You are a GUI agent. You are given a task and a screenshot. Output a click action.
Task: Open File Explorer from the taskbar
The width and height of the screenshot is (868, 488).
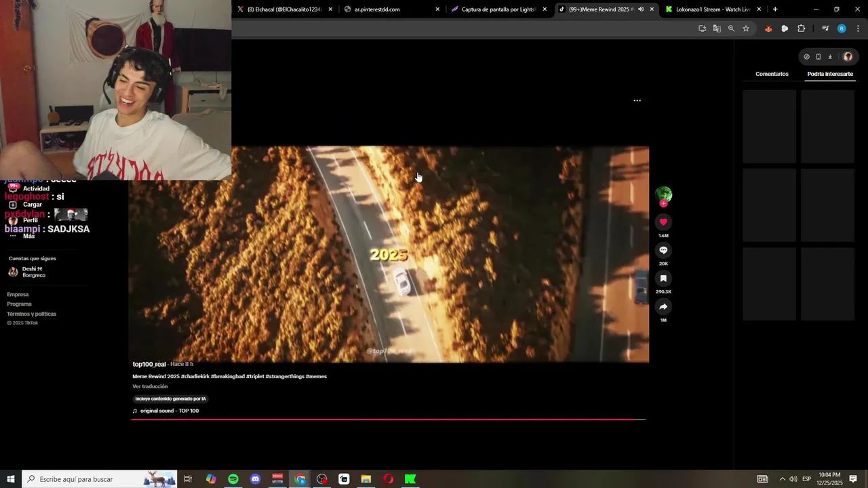click(366, 479)
